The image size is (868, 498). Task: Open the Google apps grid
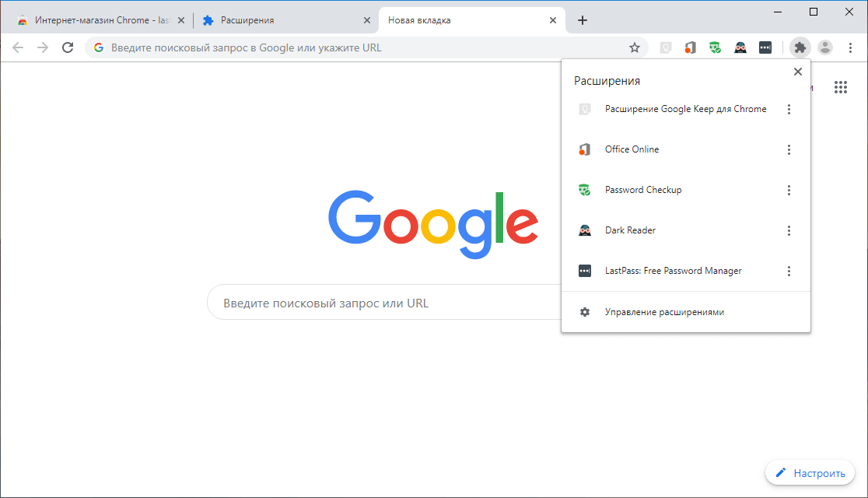coord(840,87)
